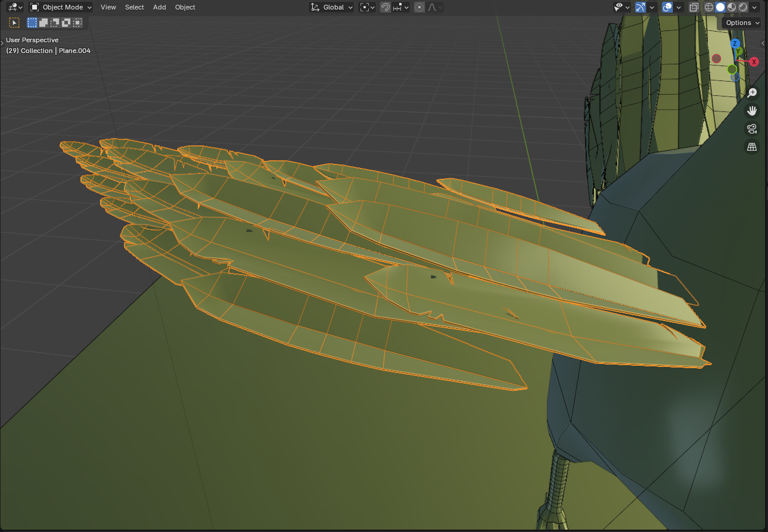
Task: Choose Invert selection mode
Action: coord(66,23)
